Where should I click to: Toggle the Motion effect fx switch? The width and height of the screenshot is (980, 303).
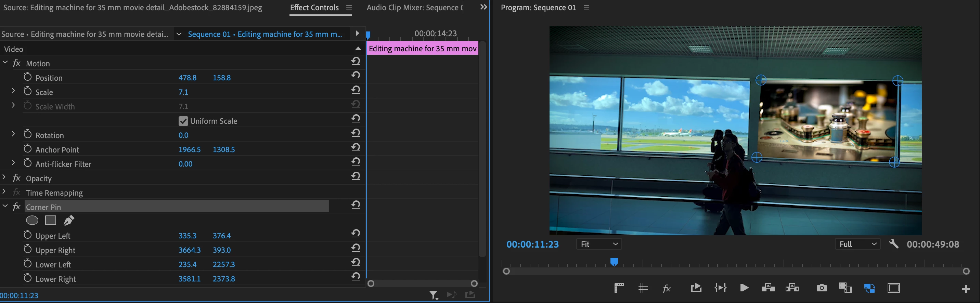click(16, 63)
